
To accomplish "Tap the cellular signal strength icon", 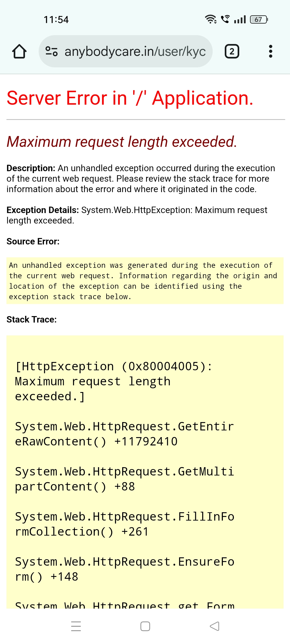I will 240,19.
